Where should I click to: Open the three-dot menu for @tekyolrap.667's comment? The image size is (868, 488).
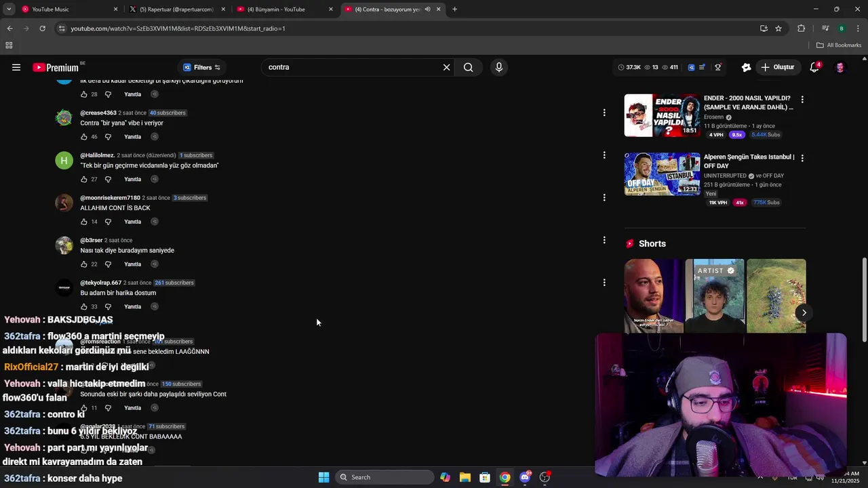pyautogui.click(x=604, y=283)
